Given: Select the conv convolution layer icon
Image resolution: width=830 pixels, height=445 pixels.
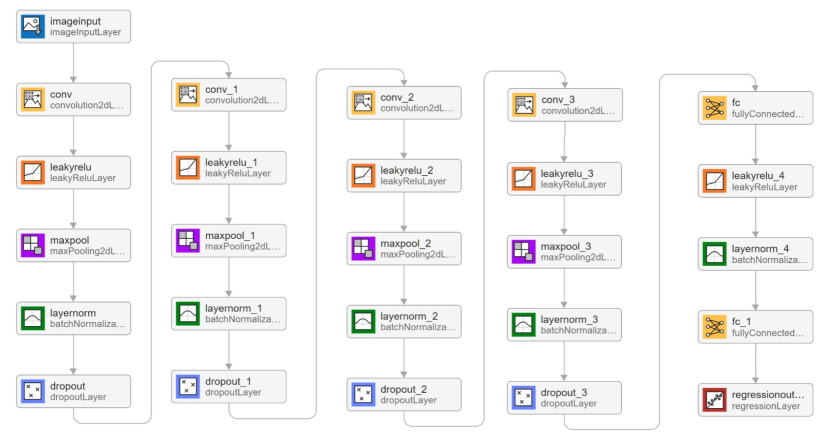Looking at the screenshot, I should 33,101.
